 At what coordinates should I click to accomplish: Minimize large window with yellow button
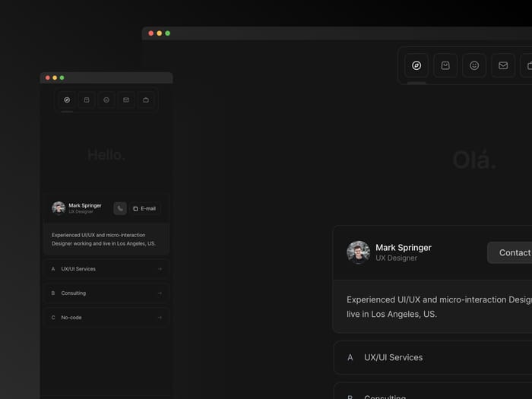(x=159, y=33)
